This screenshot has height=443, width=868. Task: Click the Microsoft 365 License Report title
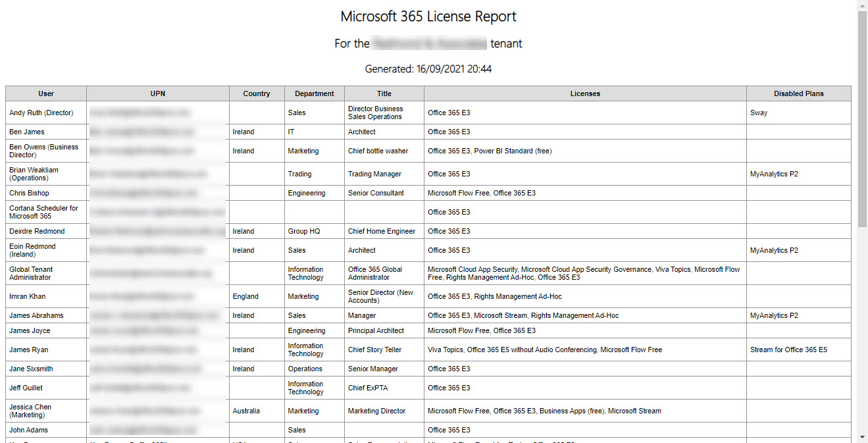pyautogui.click(x=428, y=16)
